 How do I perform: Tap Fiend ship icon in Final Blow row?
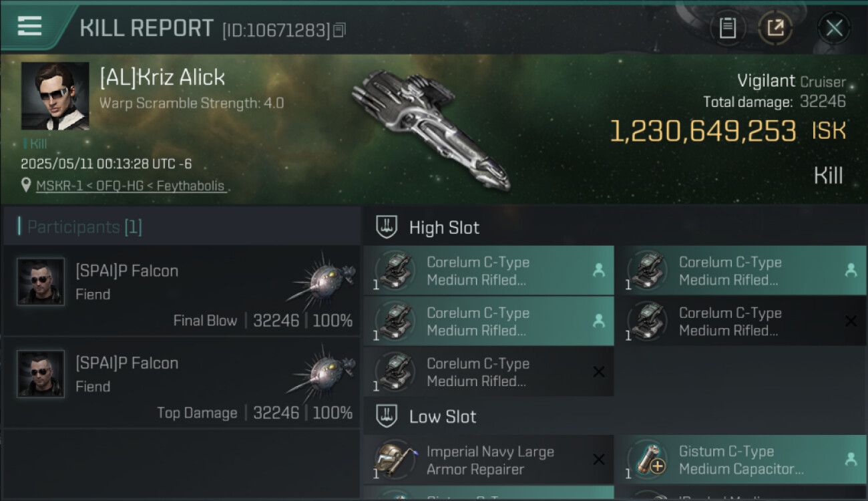[320, 279]
